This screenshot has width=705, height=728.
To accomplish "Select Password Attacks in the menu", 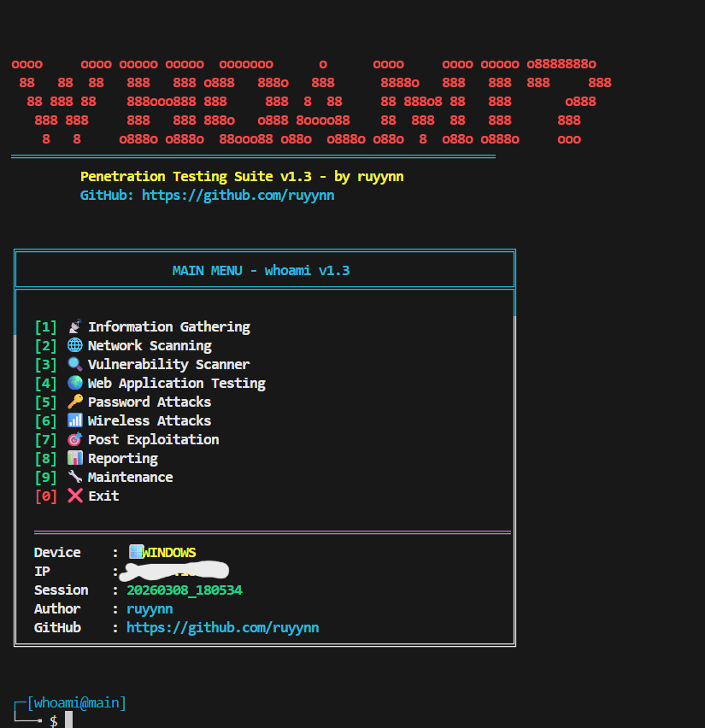I will click(150, 402).
